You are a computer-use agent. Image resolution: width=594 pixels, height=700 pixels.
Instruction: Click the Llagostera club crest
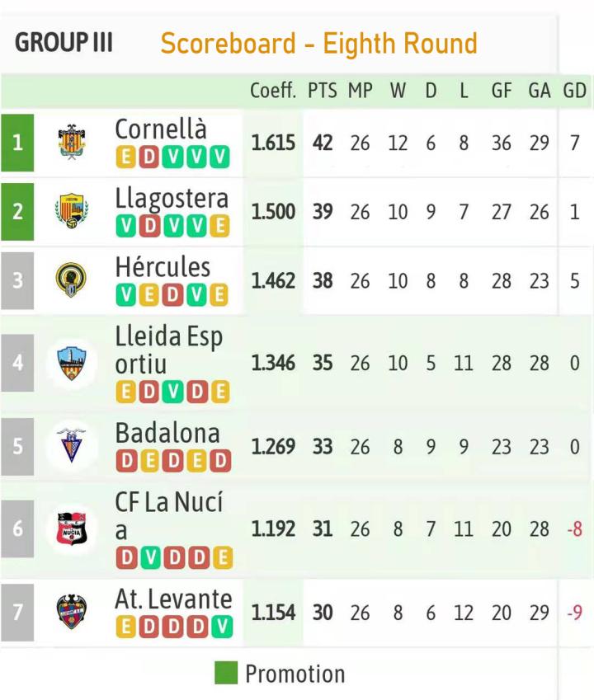(72, 211)
